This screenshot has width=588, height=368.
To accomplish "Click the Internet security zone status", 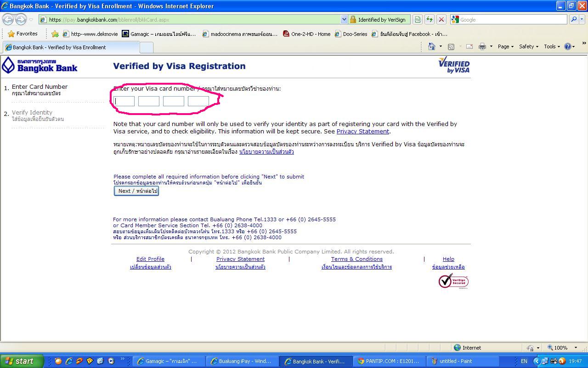I will [467, 348].
